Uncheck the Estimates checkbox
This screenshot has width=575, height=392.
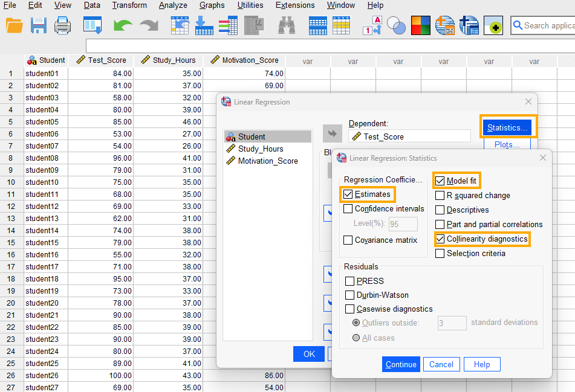coord(348,194)
